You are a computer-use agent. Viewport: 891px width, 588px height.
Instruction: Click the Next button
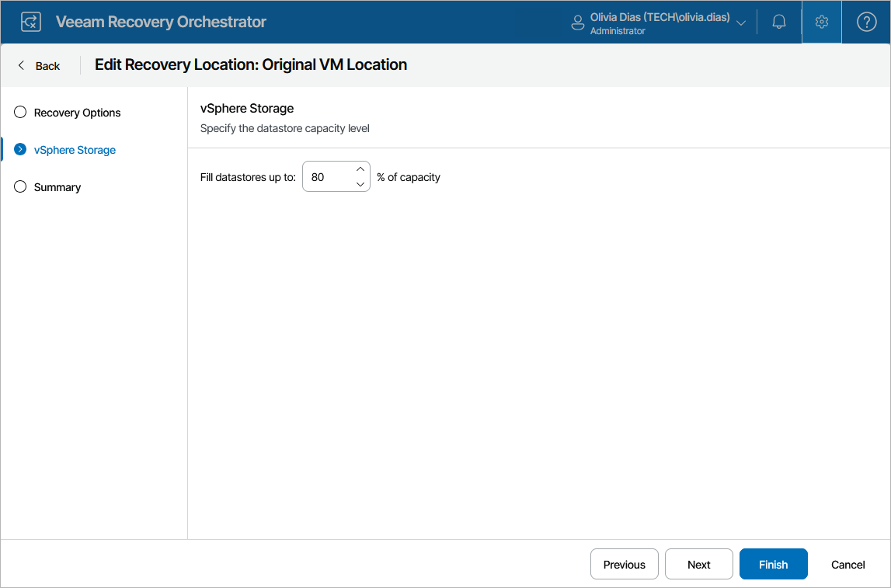[699, 564]
